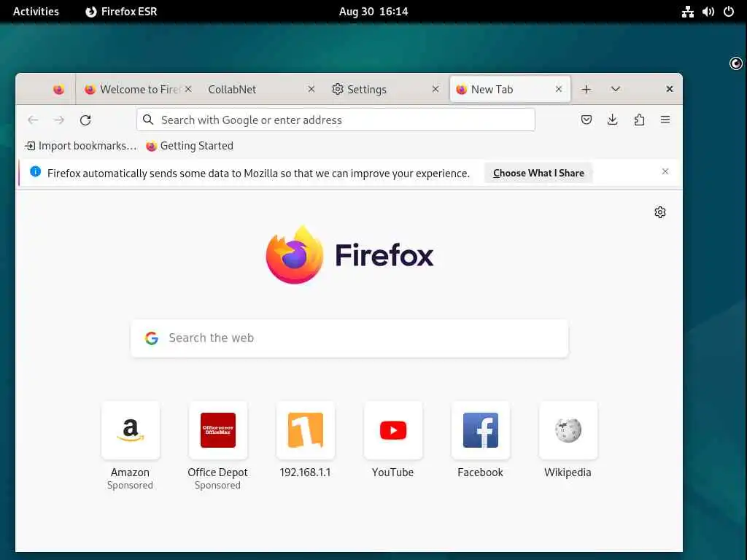Open the clock and calendar menu
The height and width of the screenshot is (560, 747).
[373, 12]
